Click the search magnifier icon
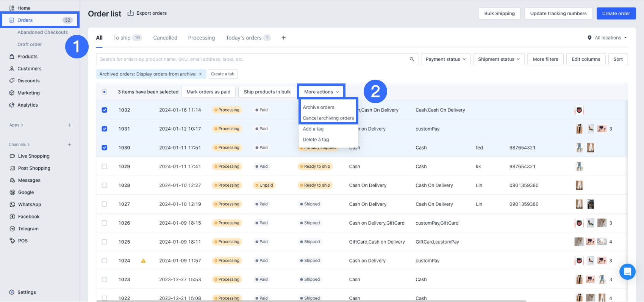 [x=412, y=59]
